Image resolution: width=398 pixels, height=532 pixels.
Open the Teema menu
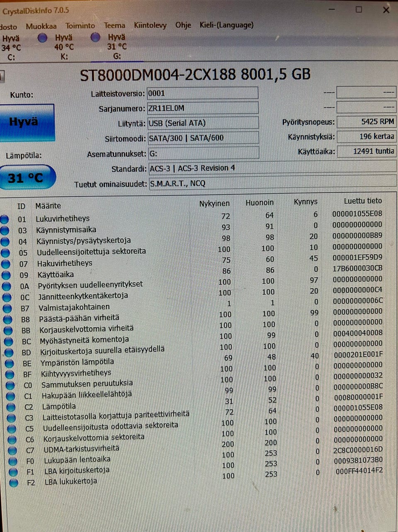coord(114,25)
